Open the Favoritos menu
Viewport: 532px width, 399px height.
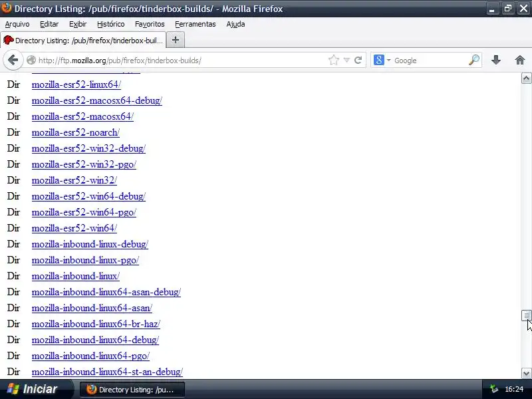tap(150, 24)
